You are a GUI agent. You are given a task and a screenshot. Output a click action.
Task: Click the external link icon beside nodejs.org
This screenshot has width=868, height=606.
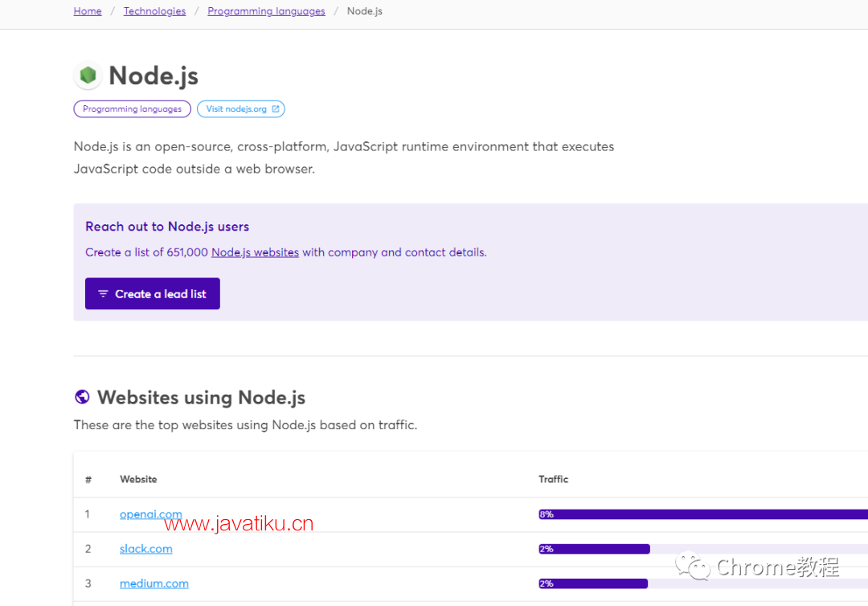point(276,109)
